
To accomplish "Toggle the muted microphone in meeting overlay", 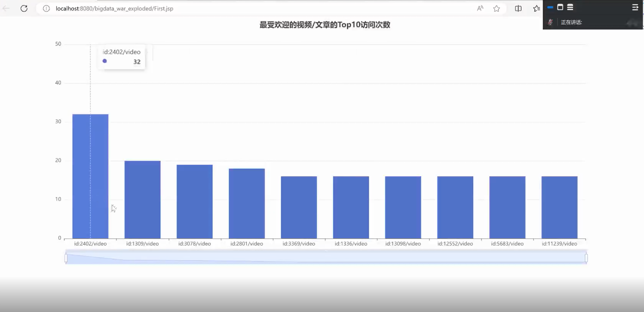I will [x=550, y=22].
